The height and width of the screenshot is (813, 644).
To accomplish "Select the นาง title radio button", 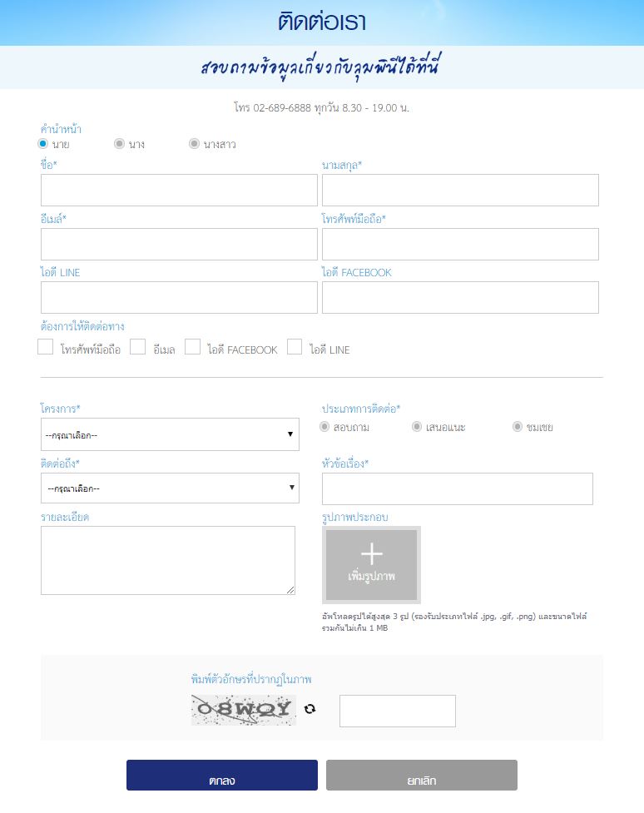I will [x=119, y=143].
